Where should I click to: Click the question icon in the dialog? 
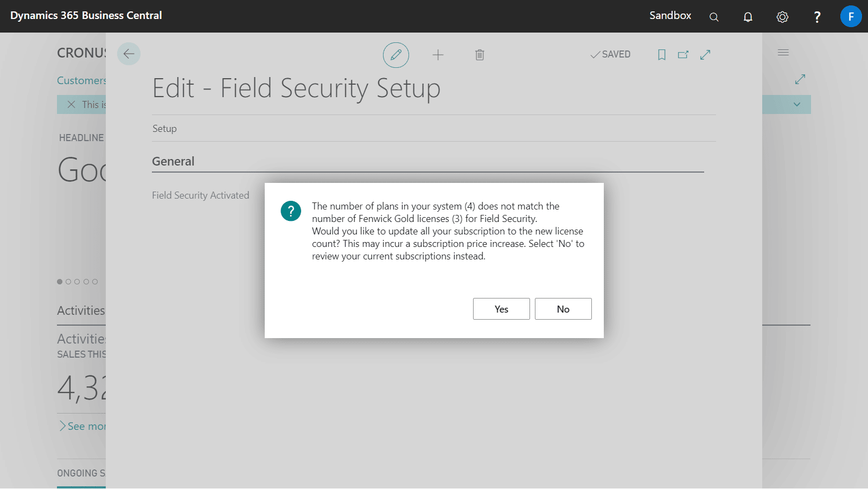[x=291, y=211]
